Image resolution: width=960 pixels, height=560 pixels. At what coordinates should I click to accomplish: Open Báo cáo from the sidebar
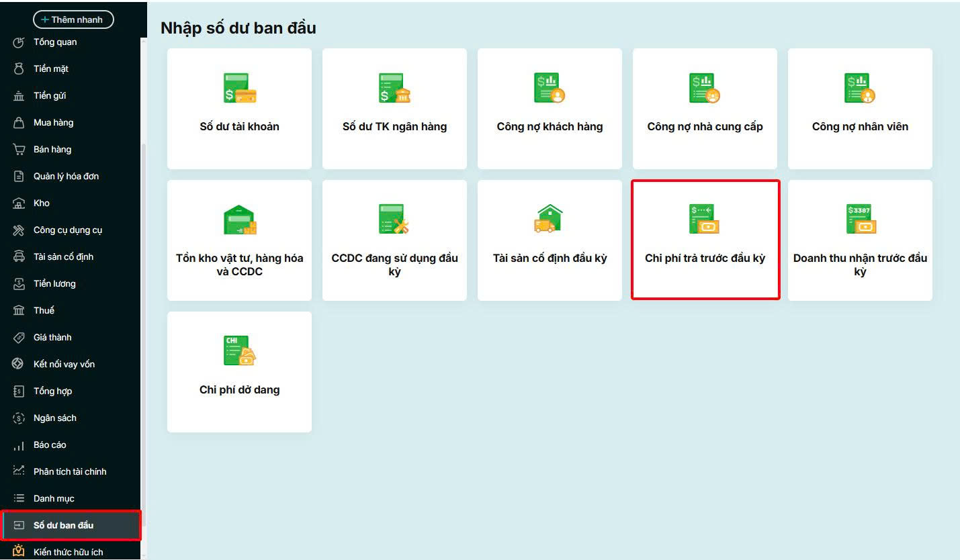50,445
